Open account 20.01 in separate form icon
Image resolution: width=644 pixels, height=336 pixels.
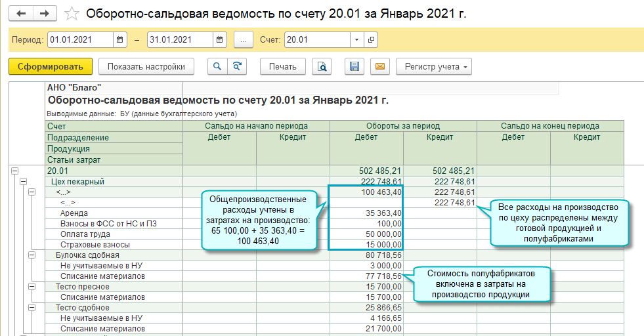(371, 40)
